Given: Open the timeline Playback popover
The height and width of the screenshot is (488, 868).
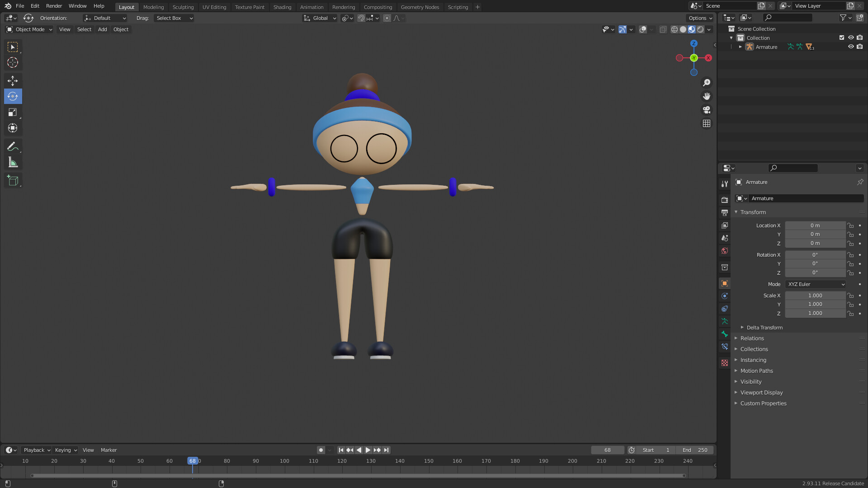Looking at the screenshot, I should click(x=37, y=450).
